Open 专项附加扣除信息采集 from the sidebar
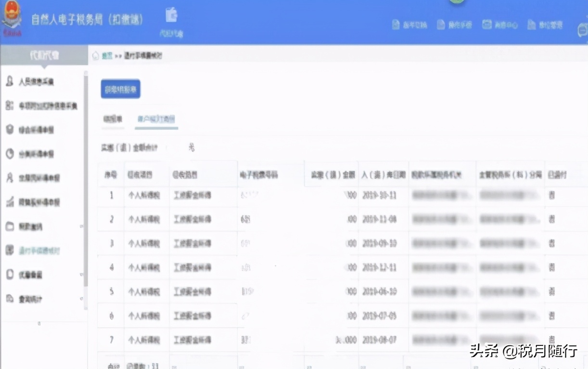 point(10,105)
